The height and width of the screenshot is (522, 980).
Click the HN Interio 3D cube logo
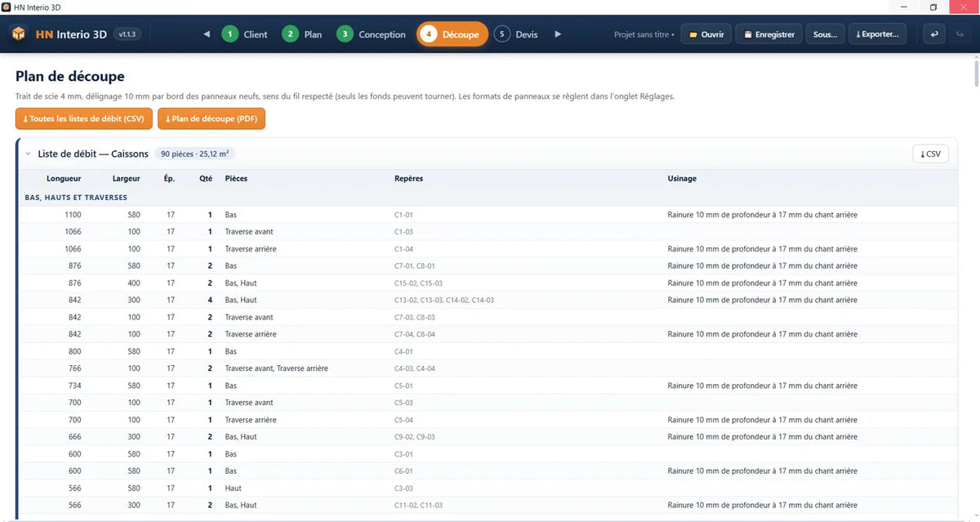(18, 34)
